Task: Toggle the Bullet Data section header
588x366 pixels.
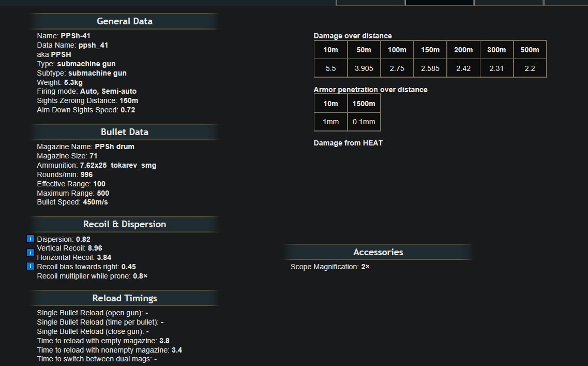Action: [x=124, y=132]
